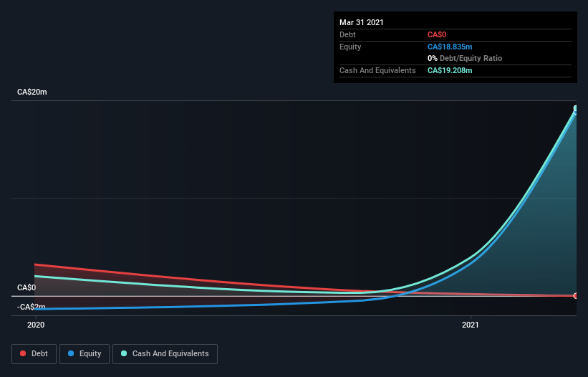Screen dimensions: 588x377
Task: Click the Mar 31 2021 tooltip date
Action: tap(362, 22)
